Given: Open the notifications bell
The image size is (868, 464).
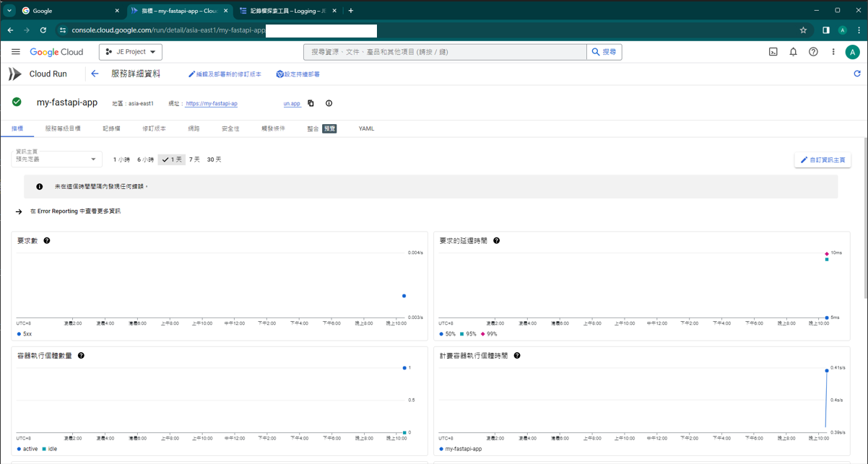Looking at the screenshot, I should [x=793, y=52].
